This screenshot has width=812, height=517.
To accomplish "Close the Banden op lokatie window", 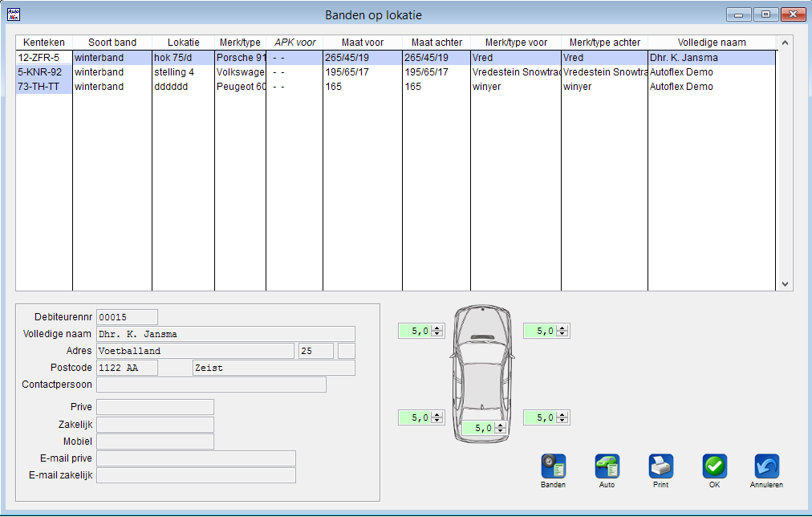I will [793, 14].
